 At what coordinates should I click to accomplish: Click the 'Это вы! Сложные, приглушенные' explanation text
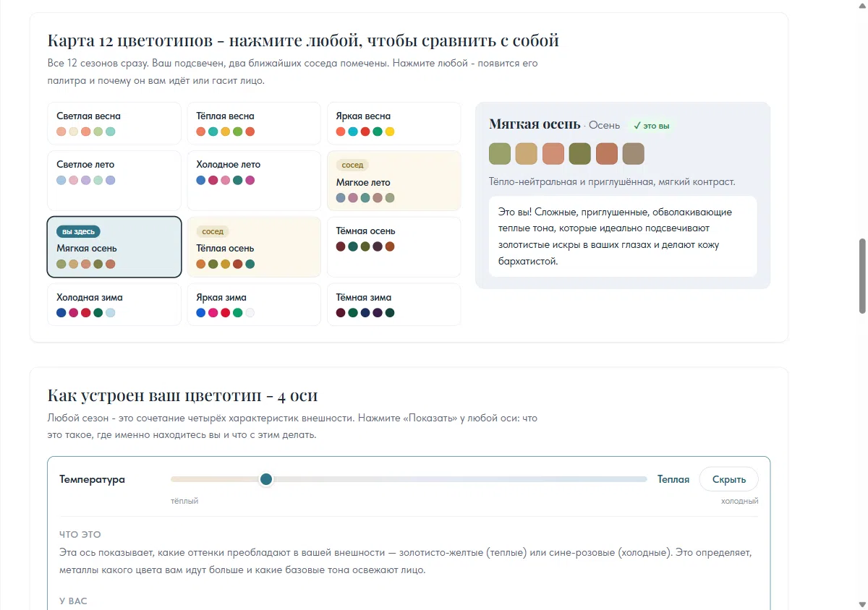pyautogui.click(x=615, y=236)
